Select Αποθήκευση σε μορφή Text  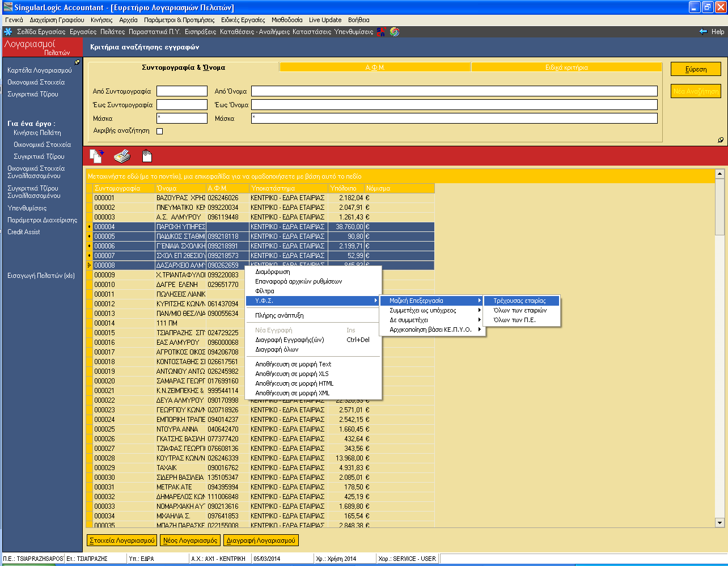point(314,364)
